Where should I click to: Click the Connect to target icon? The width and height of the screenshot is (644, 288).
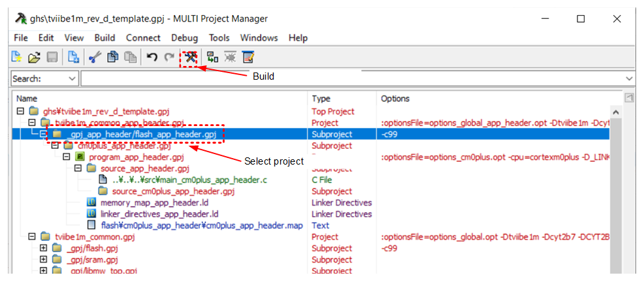[212, 57]
